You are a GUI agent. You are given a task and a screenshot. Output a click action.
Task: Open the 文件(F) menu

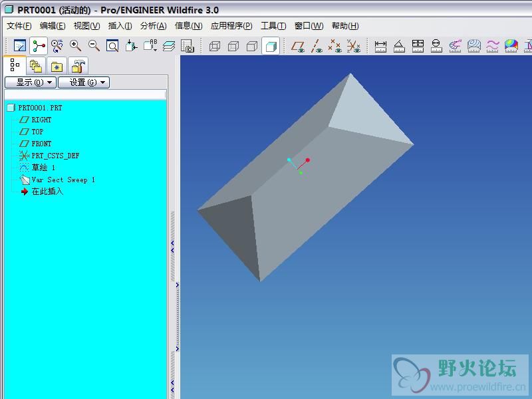point(19,26)
